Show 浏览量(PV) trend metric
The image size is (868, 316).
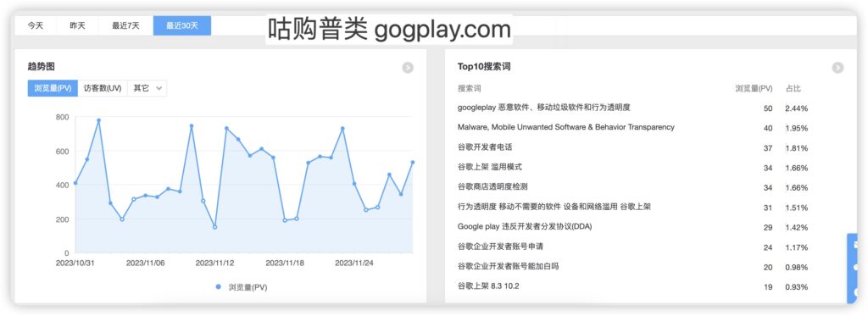53,88
